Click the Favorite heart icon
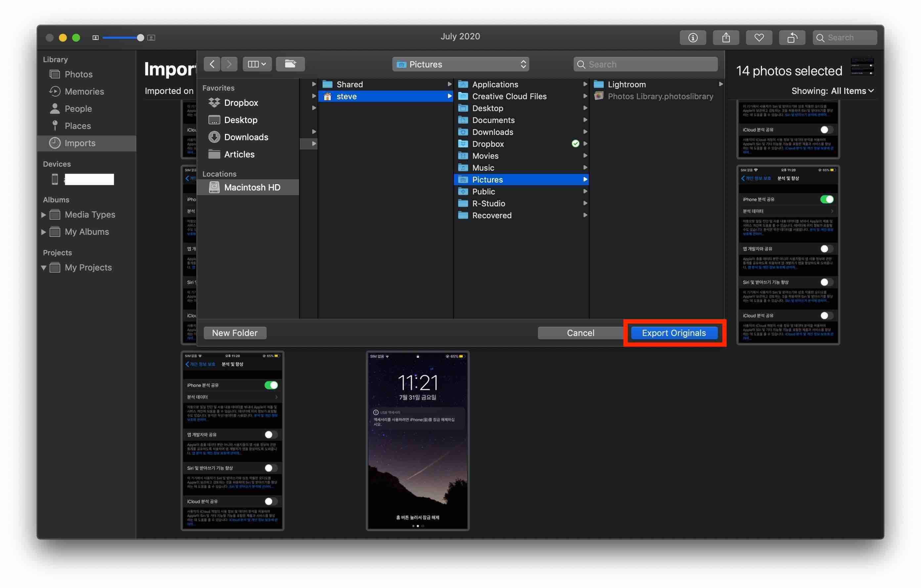 pos(759,37)
